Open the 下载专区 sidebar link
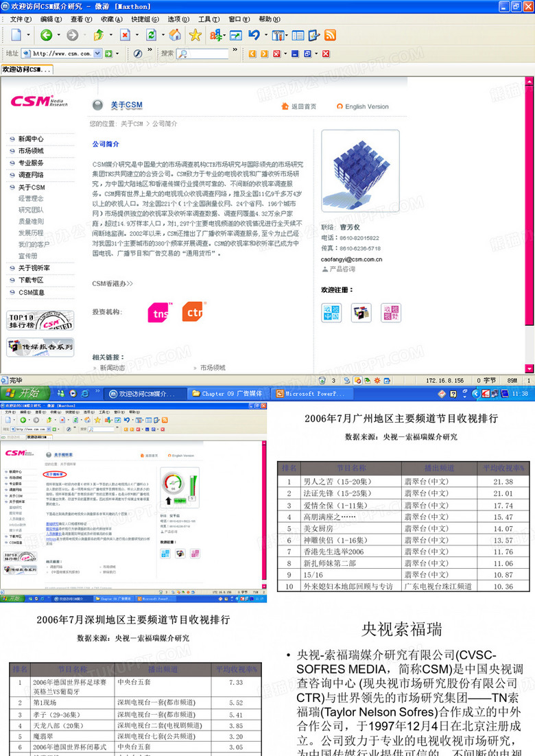Image resolution: width=535 pixels, height=756 pixels. pyautogui.click(x=31, y=280)
